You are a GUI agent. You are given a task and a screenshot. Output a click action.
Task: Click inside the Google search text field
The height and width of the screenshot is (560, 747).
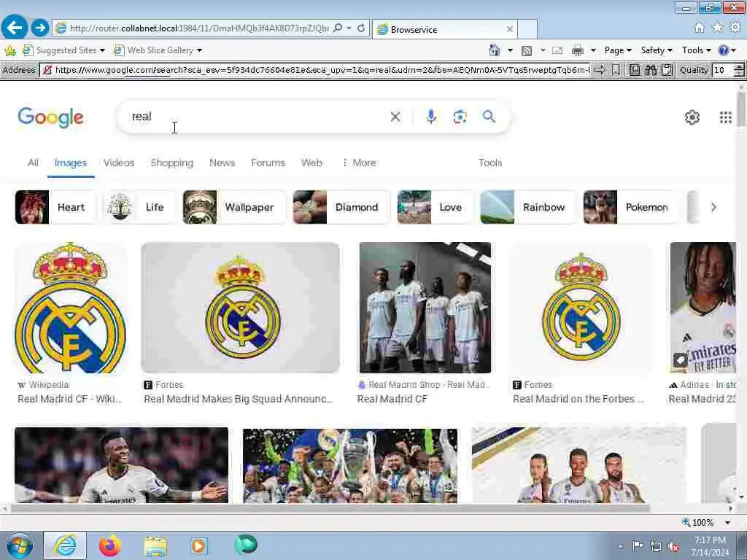(258, 117)
